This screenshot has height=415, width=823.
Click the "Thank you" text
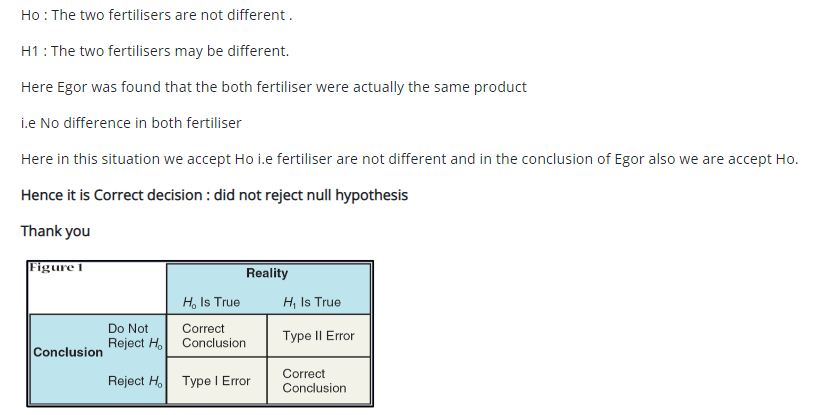pyautogui.click(x=55, y=231)
